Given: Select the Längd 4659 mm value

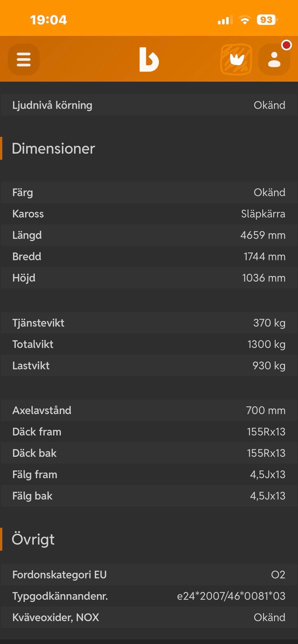Looking at the screenshot, I should [x=263, y=235].
